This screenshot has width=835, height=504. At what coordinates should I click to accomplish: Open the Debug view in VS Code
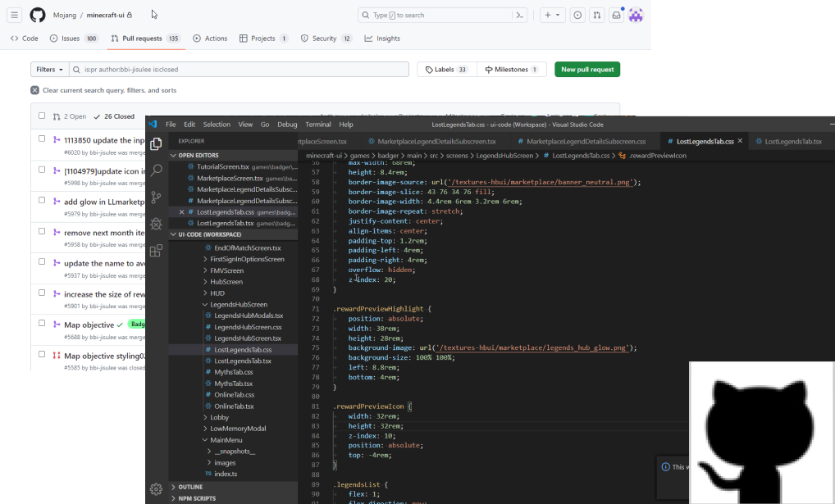156,224
